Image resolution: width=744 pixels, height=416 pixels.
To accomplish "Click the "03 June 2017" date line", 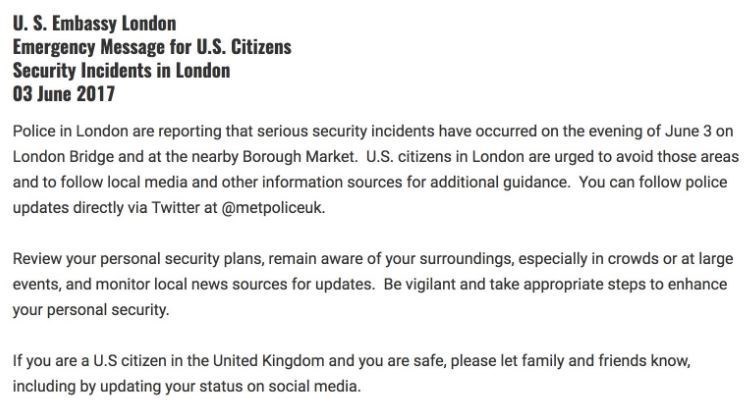I will [64, 95].
